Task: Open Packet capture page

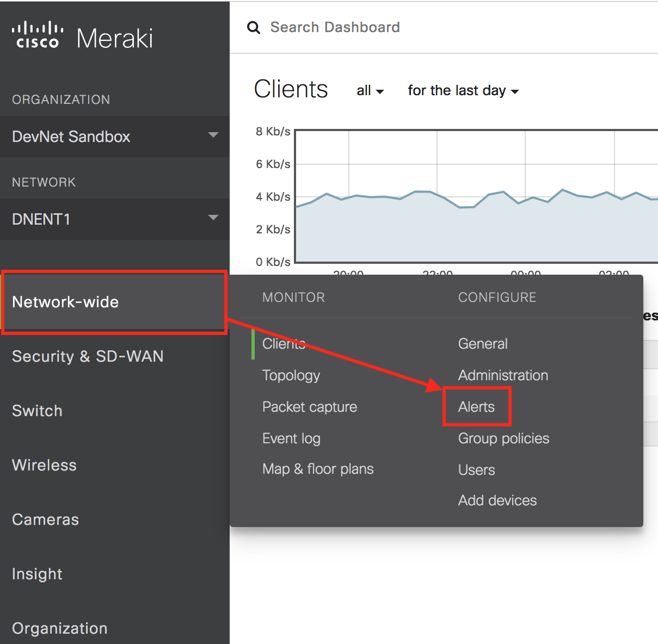Action: pyautogui.click(x=310, y=407)
